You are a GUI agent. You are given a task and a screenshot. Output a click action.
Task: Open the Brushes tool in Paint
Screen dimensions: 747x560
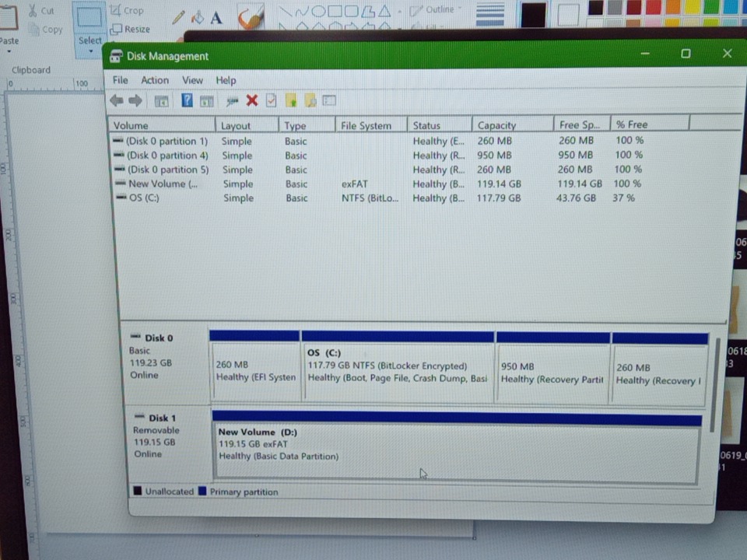pyautogui.click(x=251, y=17)
